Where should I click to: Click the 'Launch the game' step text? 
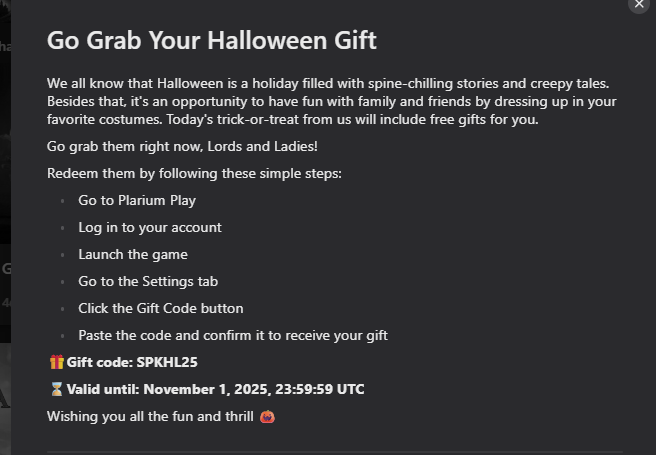133,254
